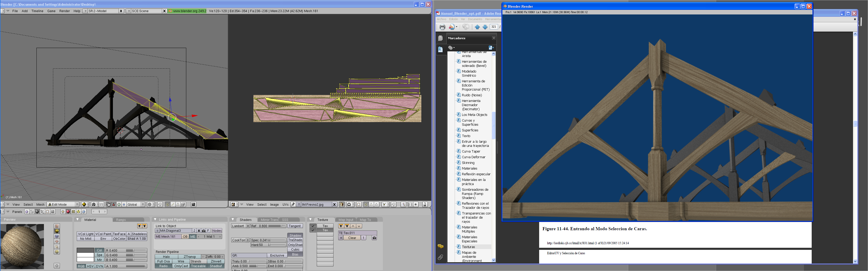Click the render preview icon in 3D view header

(193, 205)
